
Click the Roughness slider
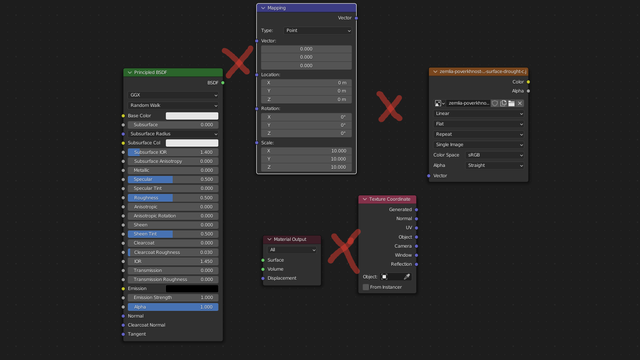[173, 198]
